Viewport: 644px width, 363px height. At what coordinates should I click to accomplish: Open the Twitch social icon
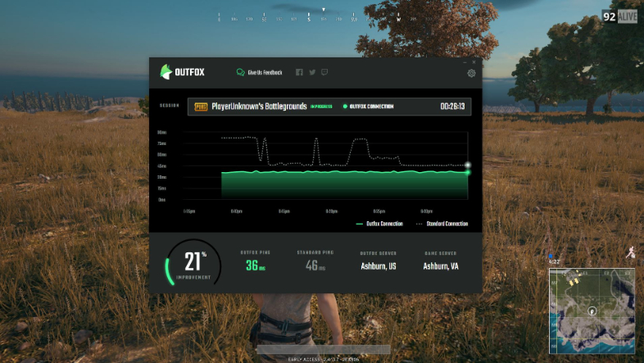coord(324,72)
